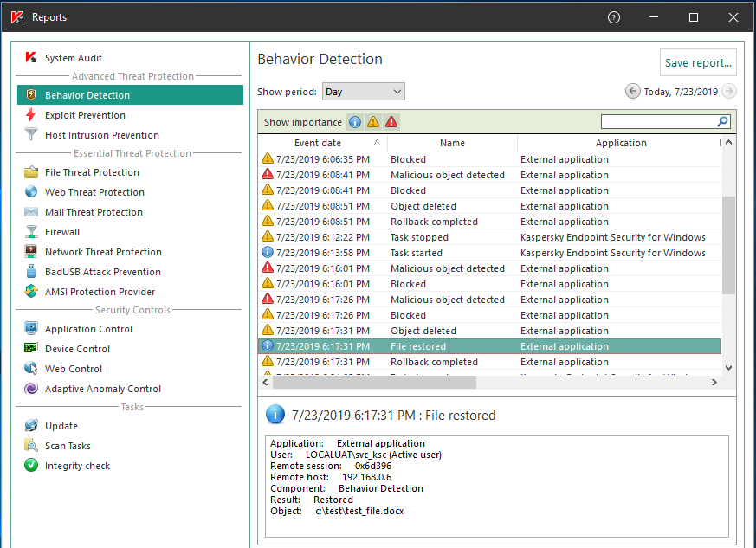This screenshot has height=548, width=756.
Task: Click the BadUSB Attack Prevention icon
Action: pos(31,272)
